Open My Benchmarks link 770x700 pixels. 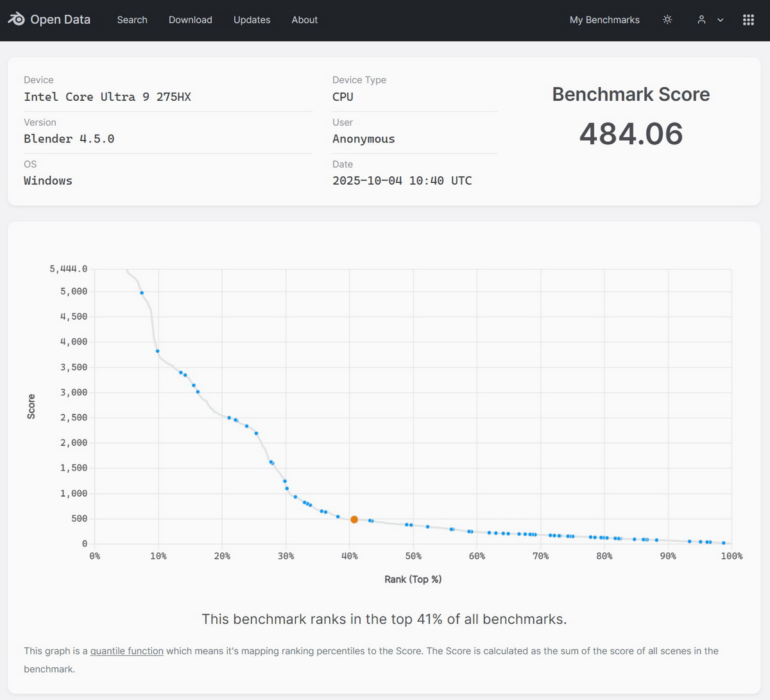(604, 20)
